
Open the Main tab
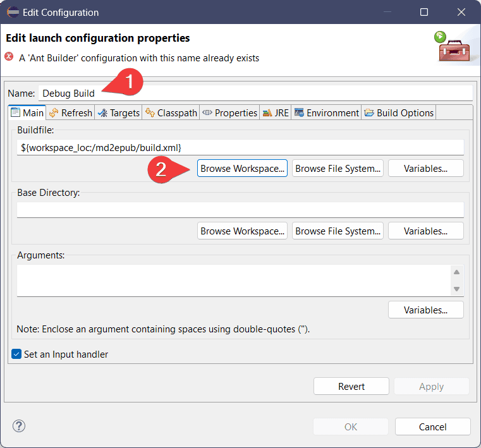[x=27, y=113]
